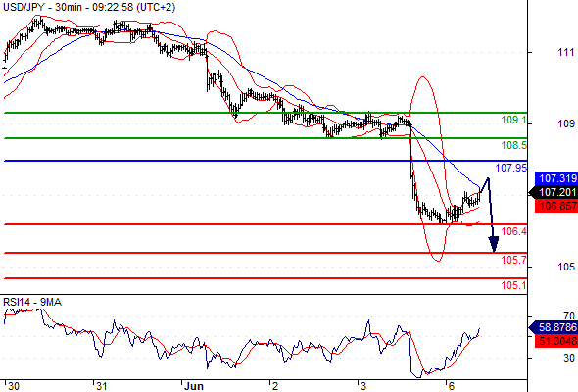Click the 109 price axis label

(x=566, y=123)
